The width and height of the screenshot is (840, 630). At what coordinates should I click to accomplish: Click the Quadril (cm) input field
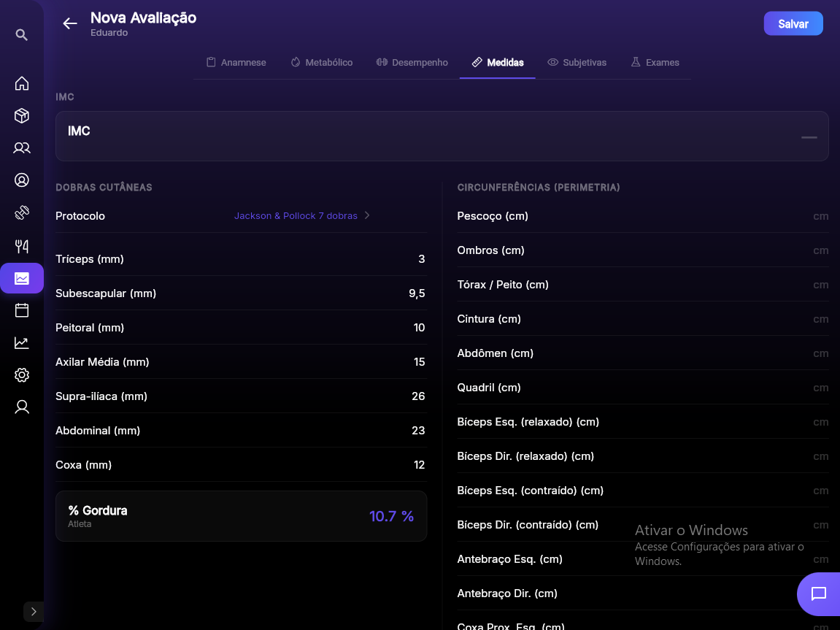(x=643, y=388)
